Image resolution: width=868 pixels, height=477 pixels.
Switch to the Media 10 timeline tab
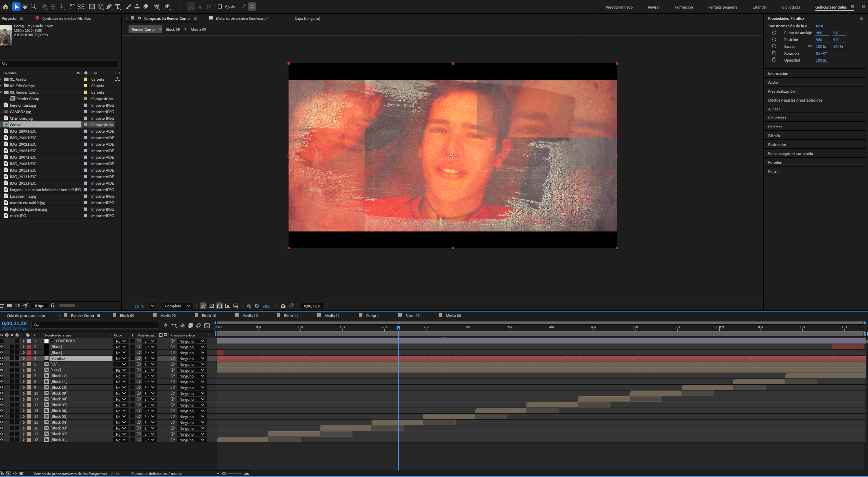pyautogui.click(x=250, y=316)
